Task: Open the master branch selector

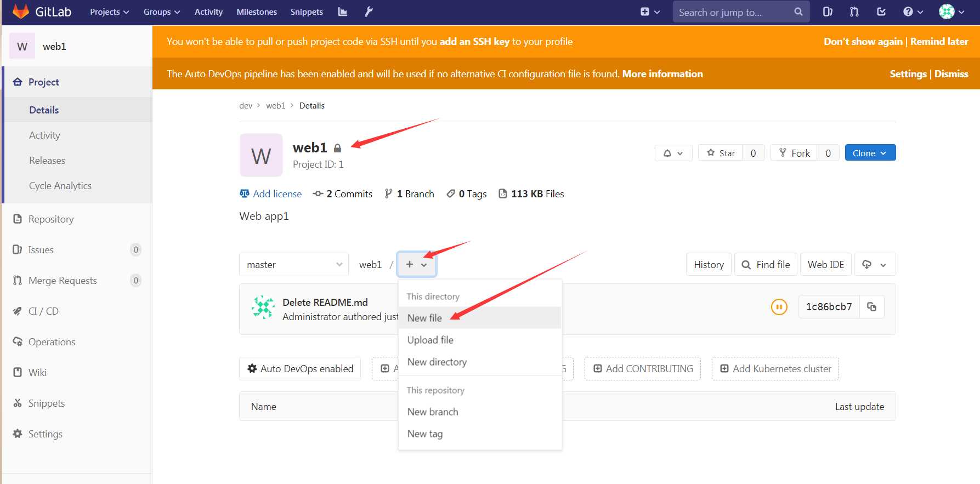Action: point(294,264)
